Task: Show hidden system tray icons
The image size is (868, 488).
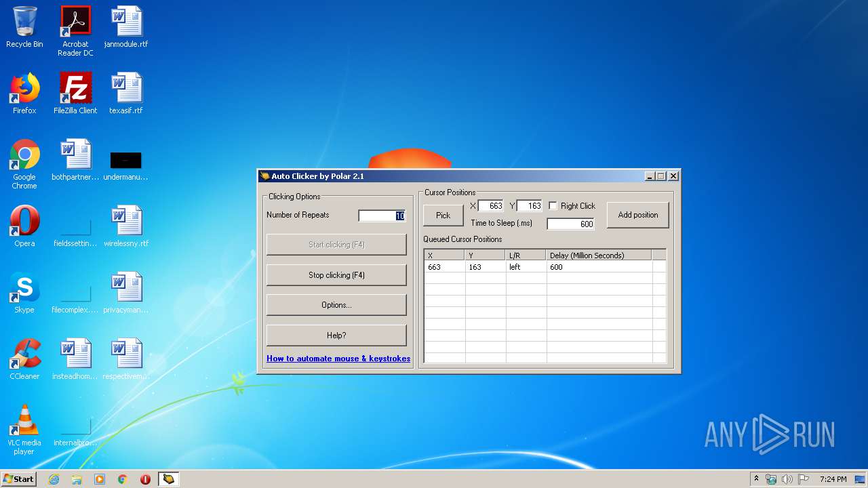Action: (756, 479)
